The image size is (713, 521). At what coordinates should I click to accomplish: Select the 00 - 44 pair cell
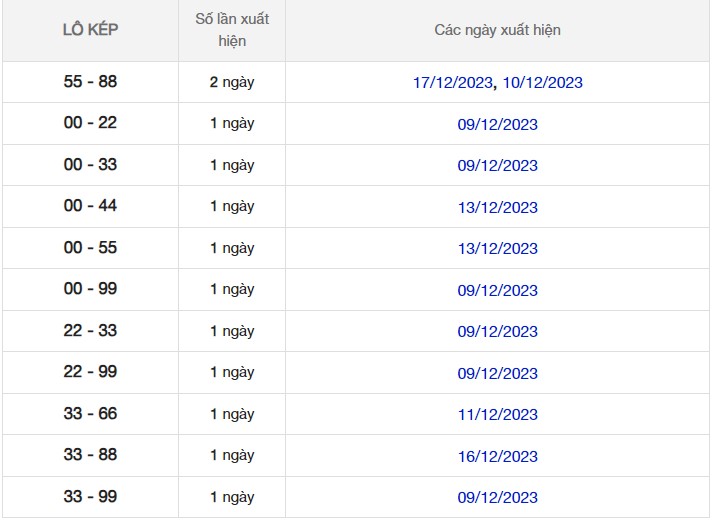pyautogui.click(x=90, y=206)
